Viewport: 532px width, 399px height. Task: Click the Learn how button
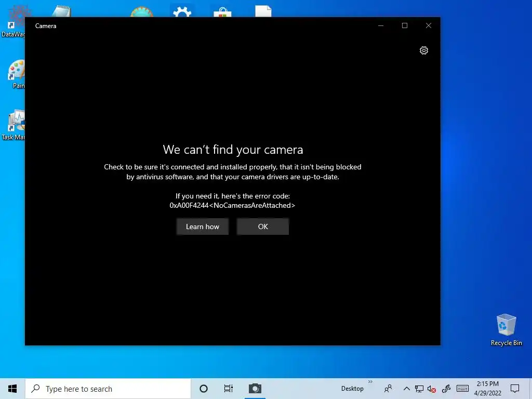tap(203, 227)
